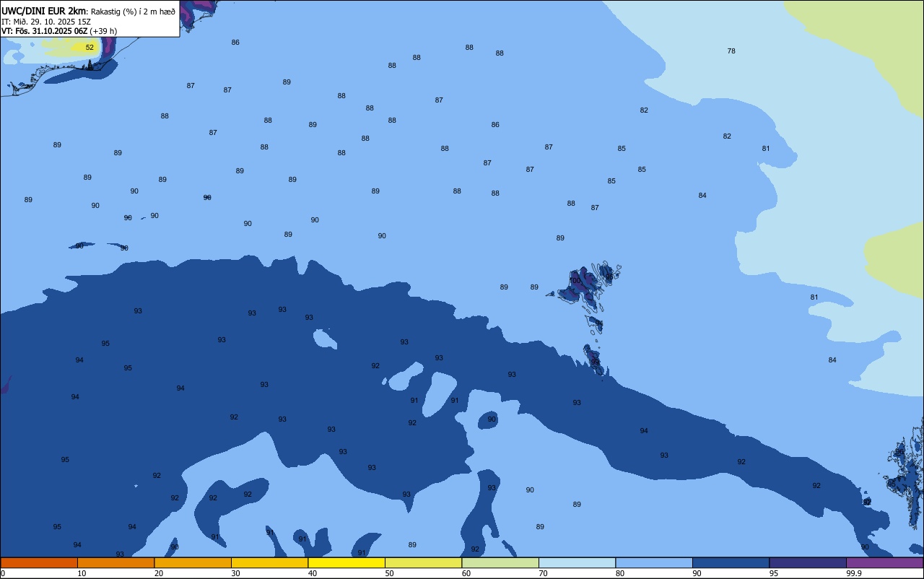This screenshot has height=579, width=924.
Task: Click the valid time line 'VT: Fös. 31.10.2025 06Z'
Action: click(x=44, y=31)
